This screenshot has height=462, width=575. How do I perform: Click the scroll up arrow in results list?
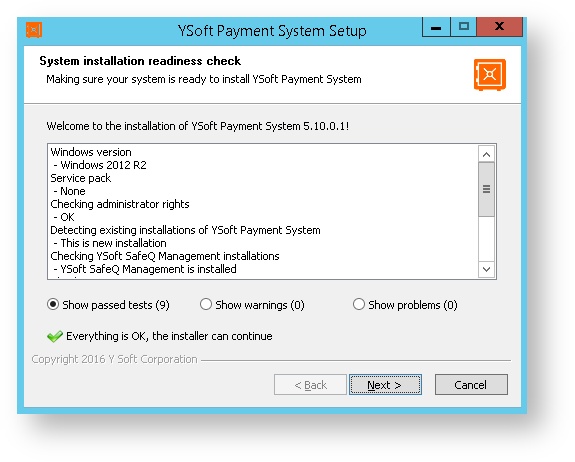click(487, 154)
